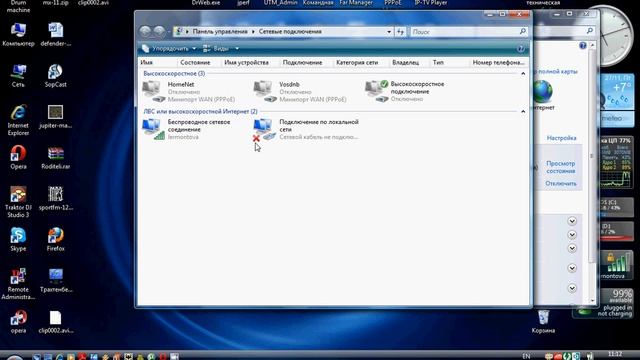Image resolution: width=640 pixels, height=360 pixels.
Task: Collapse the Высокоскоростное group
Action: tap(523, 73)
